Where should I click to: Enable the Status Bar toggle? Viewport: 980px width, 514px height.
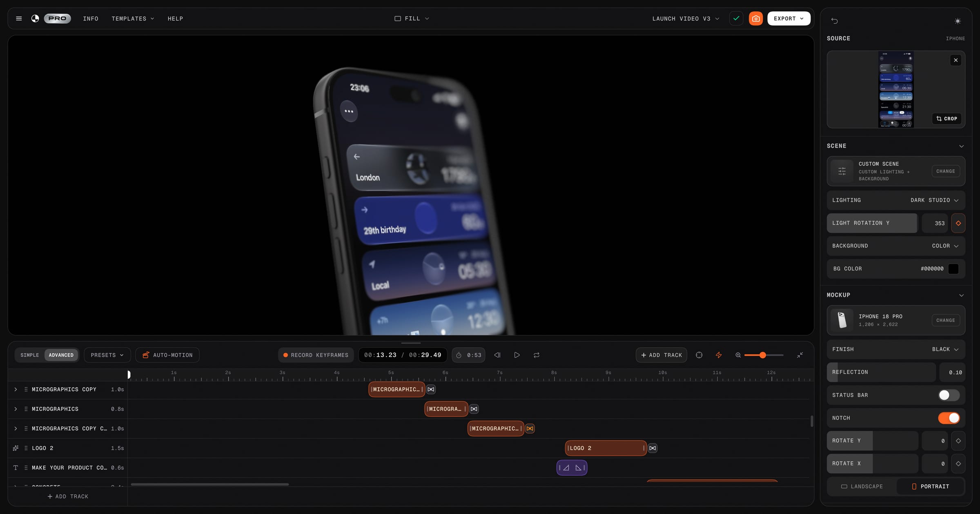click(949, 395)
